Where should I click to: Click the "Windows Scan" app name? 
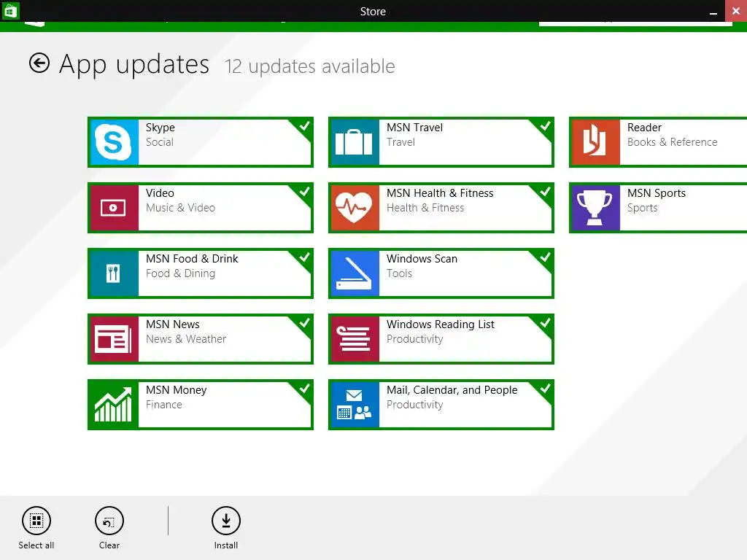point(422,259)
